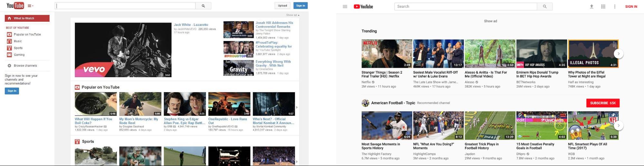Click the new layout Search field
Viewport: 644px width, 166px height.
click(466, 6)
